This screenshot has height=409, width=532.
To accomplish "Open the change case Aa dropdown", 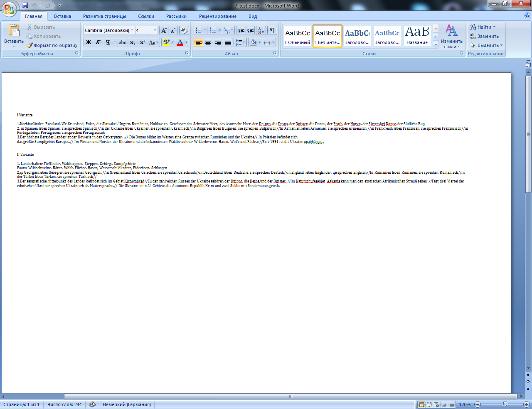I will pyautogui.click(x=154, y=42).
